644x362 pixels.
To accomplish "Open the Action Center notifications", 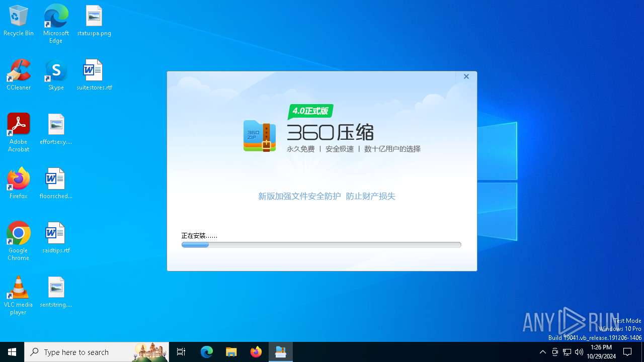I will [627, 352].
